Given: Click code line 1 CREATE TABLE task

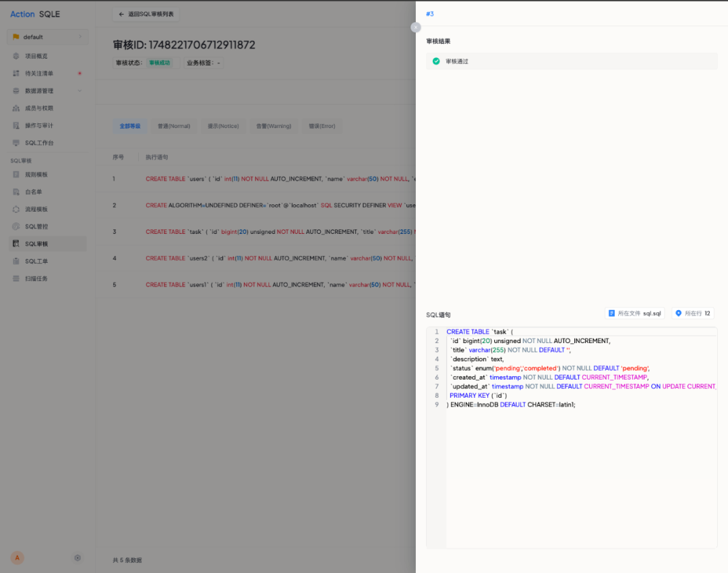Looking at the screenshot, I should pos(480,332).
